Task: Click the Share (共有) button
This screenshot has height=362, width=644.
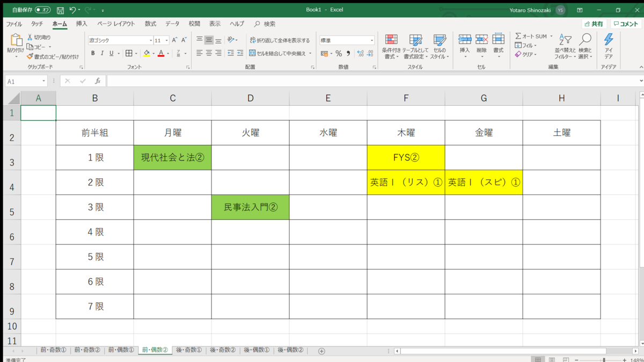Action: [595, 24]
